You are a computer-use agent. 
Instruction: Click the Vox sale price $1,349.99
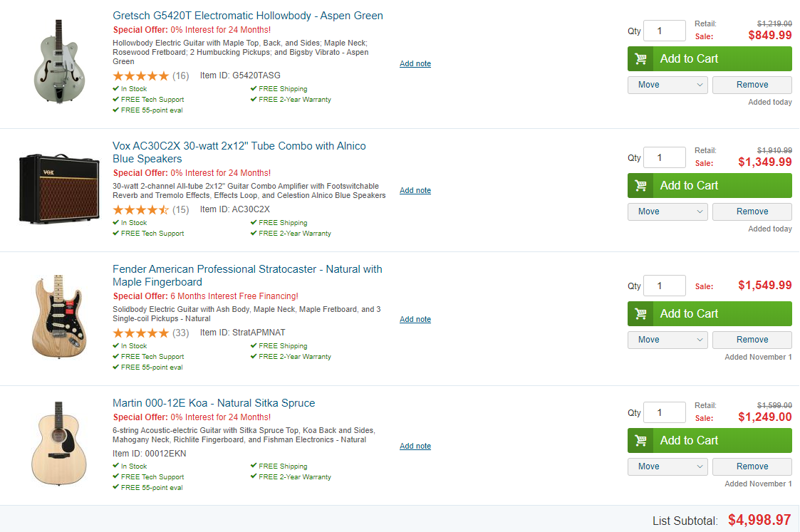point(765,162)
